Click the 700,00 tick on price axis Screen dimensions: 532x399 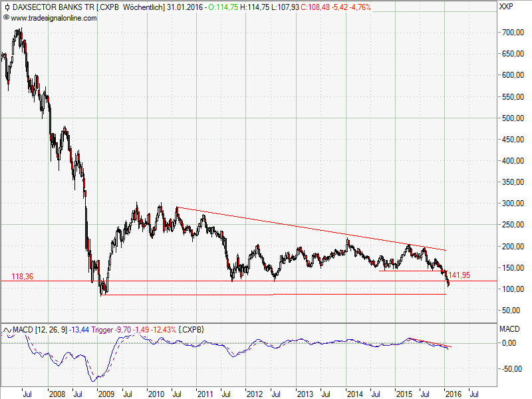click(x=512, y=33)
